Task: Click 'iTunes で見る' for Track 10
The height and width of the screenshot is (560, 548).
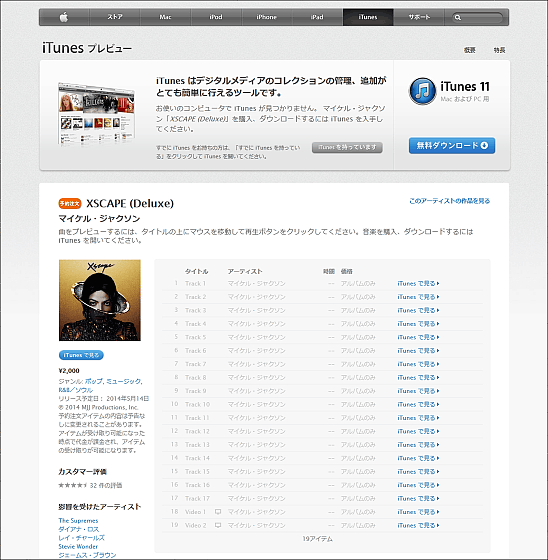Action: click(x=418, y=404)
